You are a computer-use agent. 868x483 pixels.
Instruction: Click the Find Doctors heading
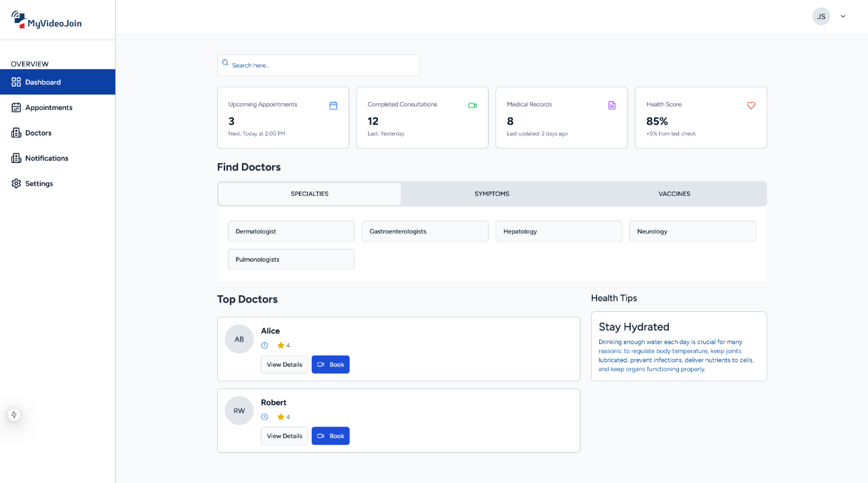(249, 167)
